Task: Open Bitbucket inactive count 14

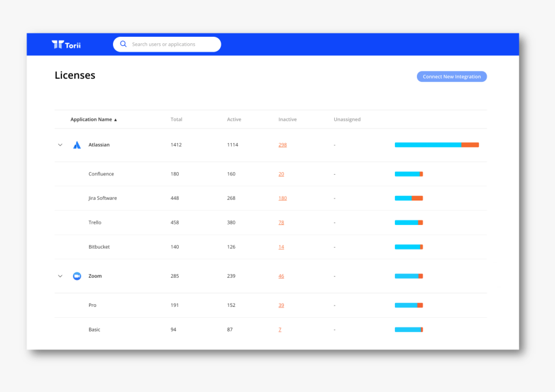Action: click(281, 247)
